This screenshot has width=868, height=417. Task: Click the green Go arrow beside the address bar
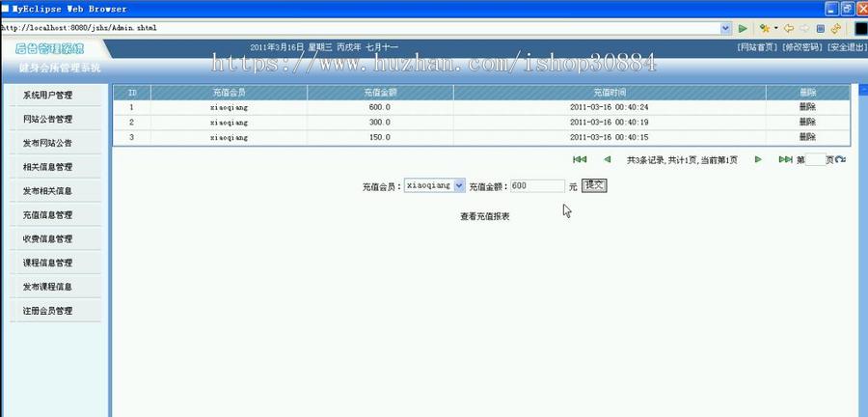click(743, 28)
